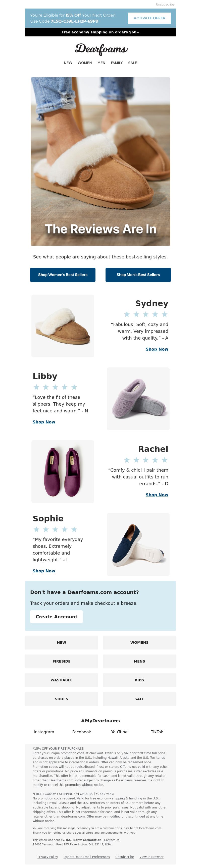Select the WASHABLE category tile
Viewport: 201px width, 868px height.
pos(61,680)
